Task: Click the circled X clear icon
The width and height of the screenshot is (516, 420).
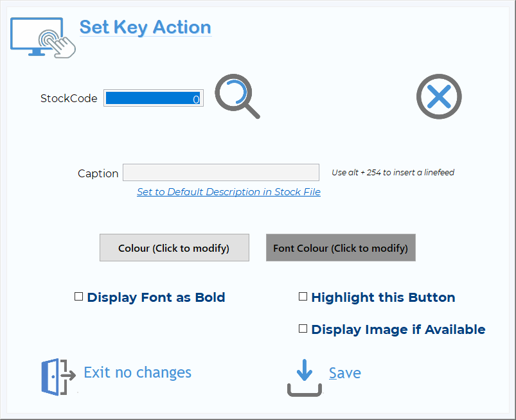Action: point(439,96)
